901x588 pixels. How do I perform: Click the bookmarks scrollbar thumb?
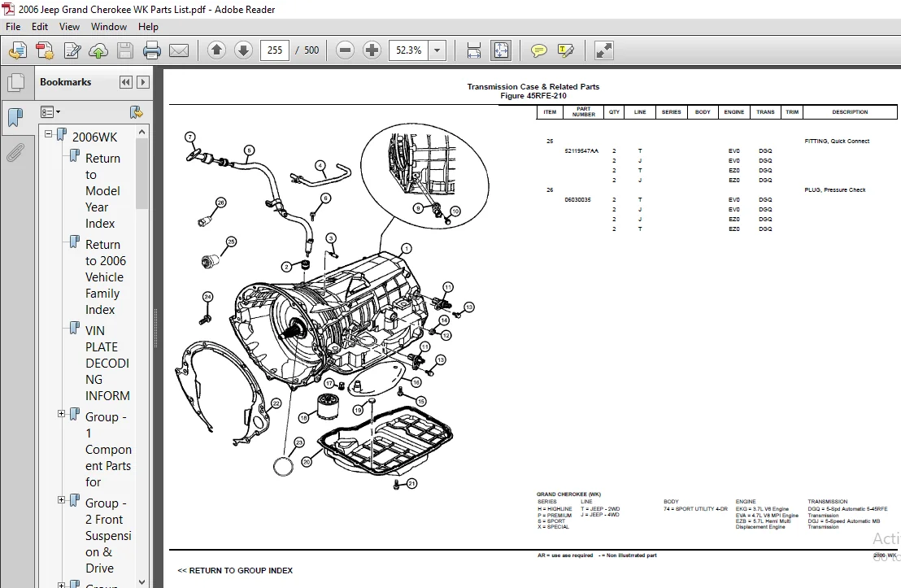pos(142,173)
